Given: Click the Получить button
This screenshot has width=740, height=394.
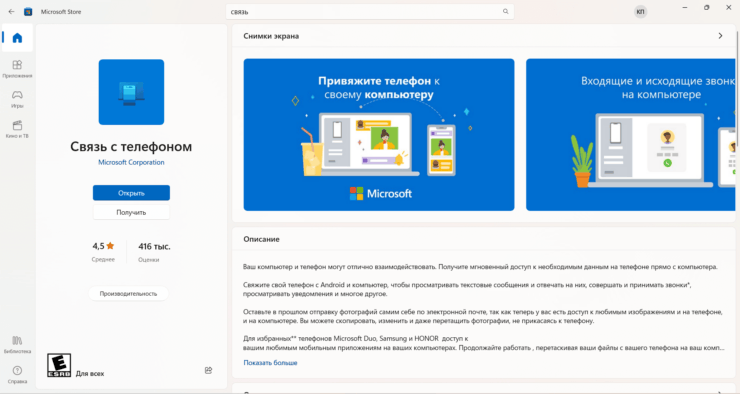Looking at the screenshot, I should click(x=131, y=212).
